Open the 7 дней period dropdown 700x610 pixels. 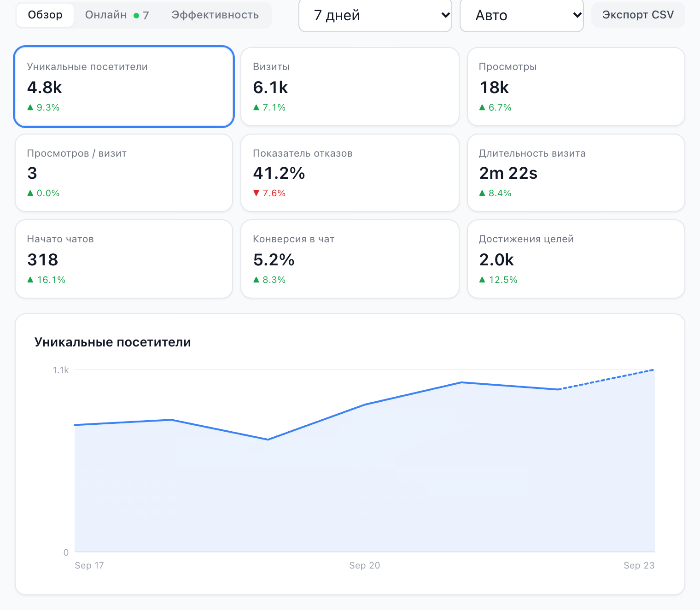375,15
